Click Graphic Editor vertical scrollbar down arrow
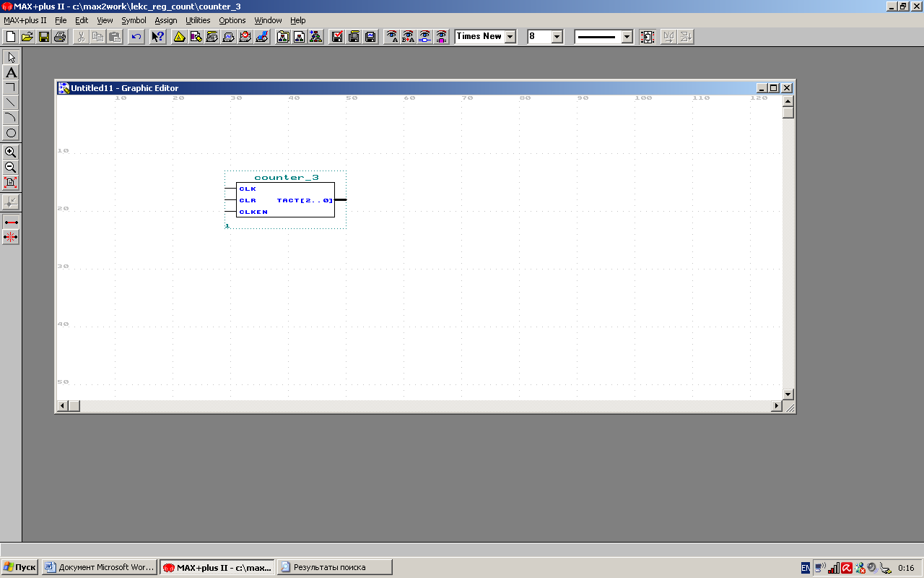 point(788,394)
